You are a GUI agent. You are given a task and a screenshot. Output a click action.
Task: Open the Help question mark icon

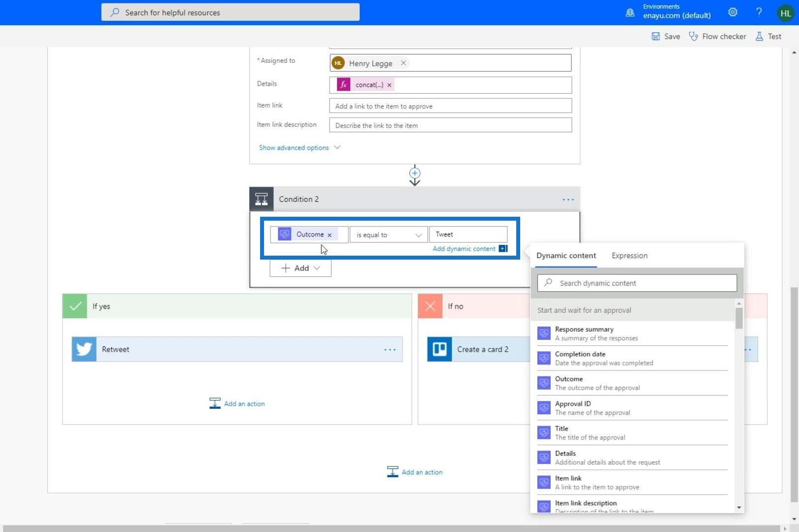point(759,12)
